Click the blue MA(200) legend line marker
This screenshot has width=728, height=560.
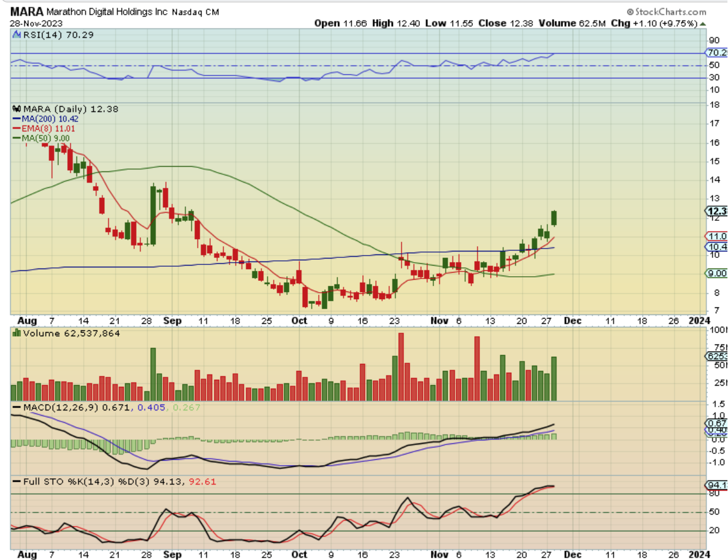(x=15, y=119)
